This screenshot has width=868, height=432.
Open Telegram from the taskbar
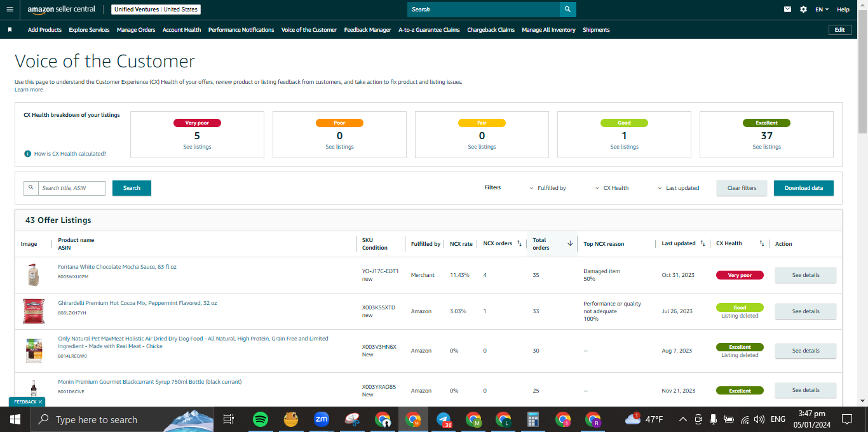(x=444, y=419)
